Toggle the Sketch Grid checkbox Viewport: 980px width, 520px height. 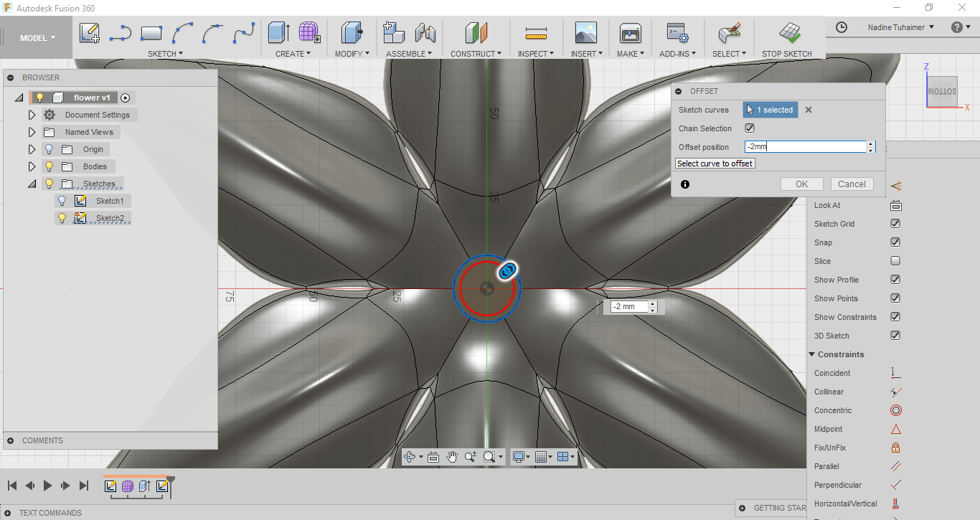[x=895, y=224]
